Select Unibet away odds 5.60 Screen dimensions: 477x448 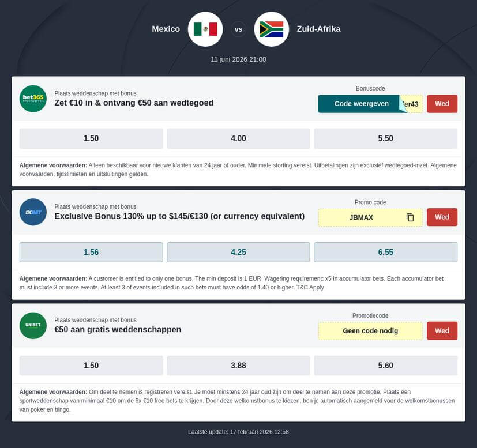385,366
